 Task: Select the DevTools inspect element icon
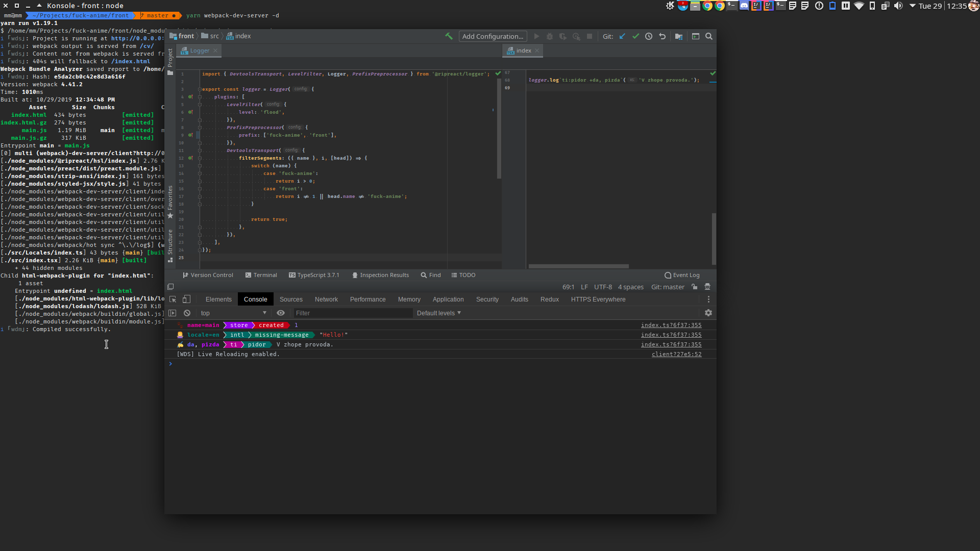point(173,299)
